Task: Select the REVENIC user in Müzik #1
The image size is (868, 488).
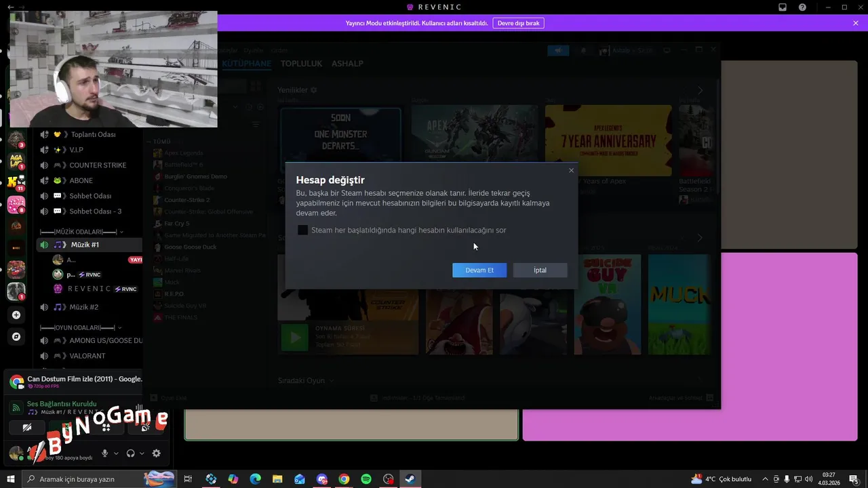Action: (x=95, y=289)
